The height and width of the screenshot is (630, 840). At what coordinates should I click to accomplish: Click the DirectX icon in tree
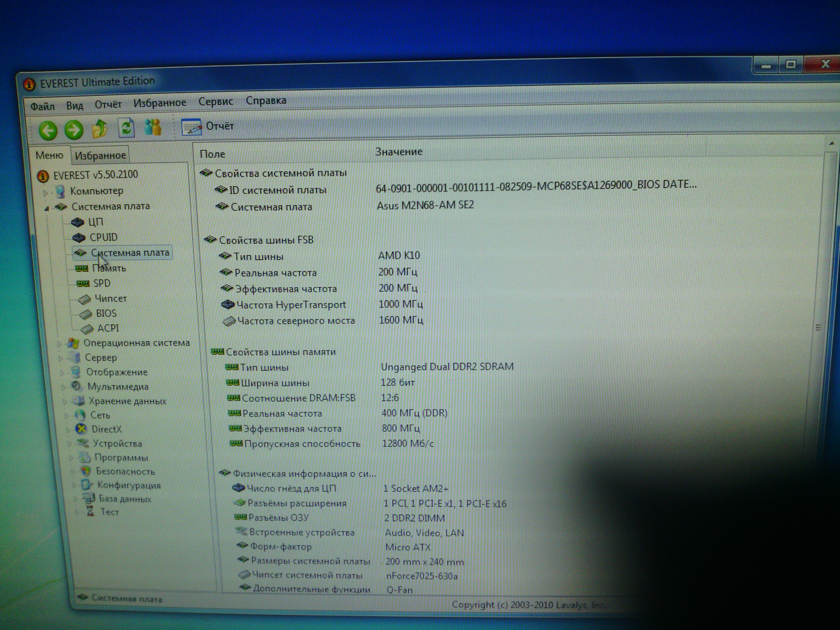[x=81, y=429]
